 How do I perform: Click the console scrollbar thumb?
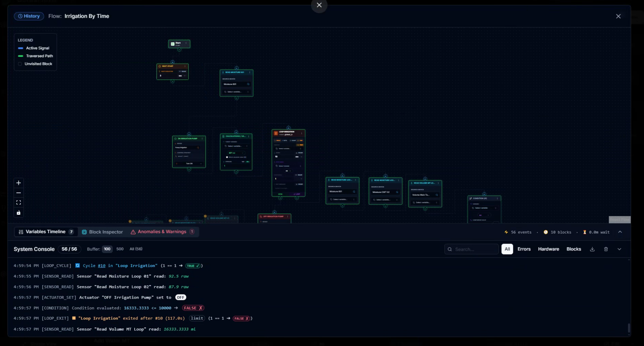[629, 328]
